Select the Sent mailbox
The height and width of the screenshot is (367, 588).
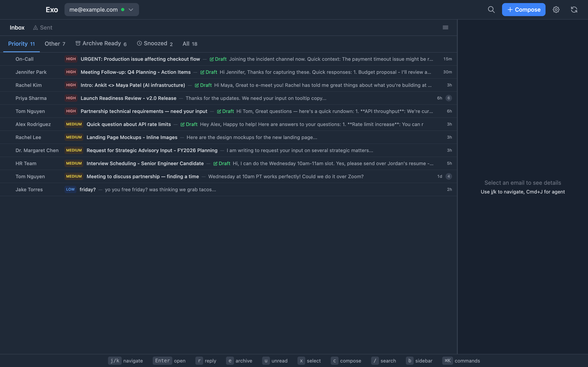(46, 28)
